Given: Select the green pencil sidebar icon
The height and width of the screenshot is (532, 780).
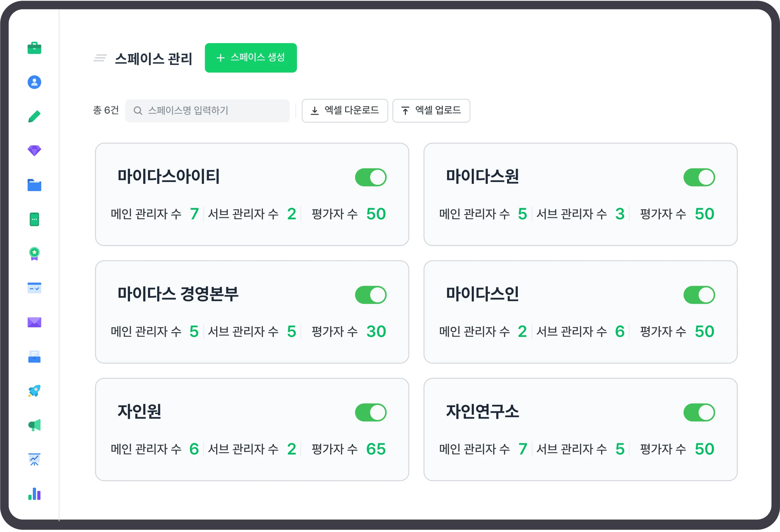Looking at the screenshot, I should pyautogui.click(x=34, y=116).
